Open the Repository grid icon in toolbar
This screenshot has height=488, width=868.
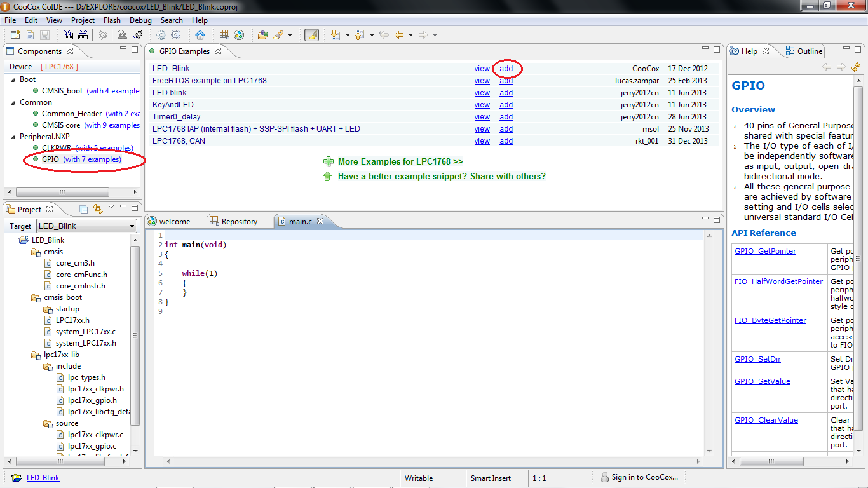tap(224, 35)
